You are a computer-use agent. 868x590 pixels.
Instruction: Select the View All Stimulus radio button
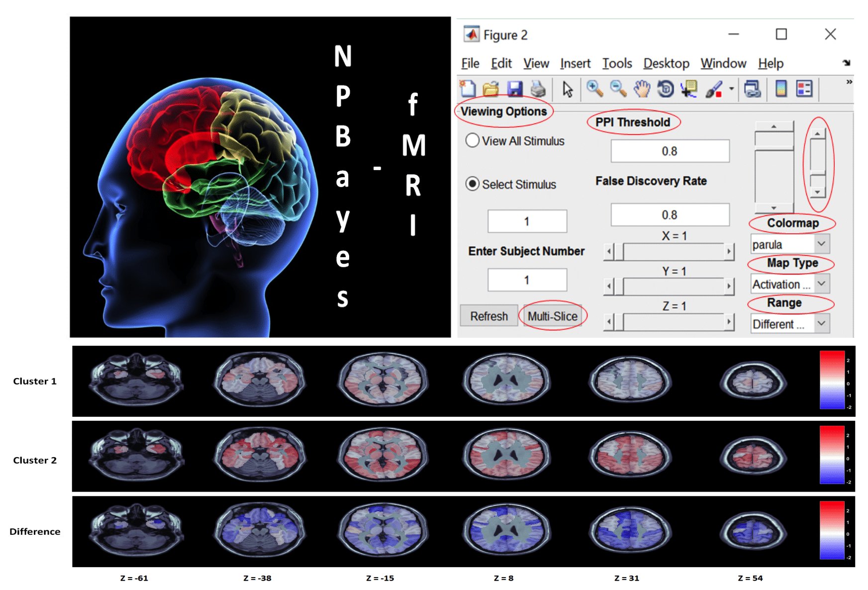tap(473, 141)
